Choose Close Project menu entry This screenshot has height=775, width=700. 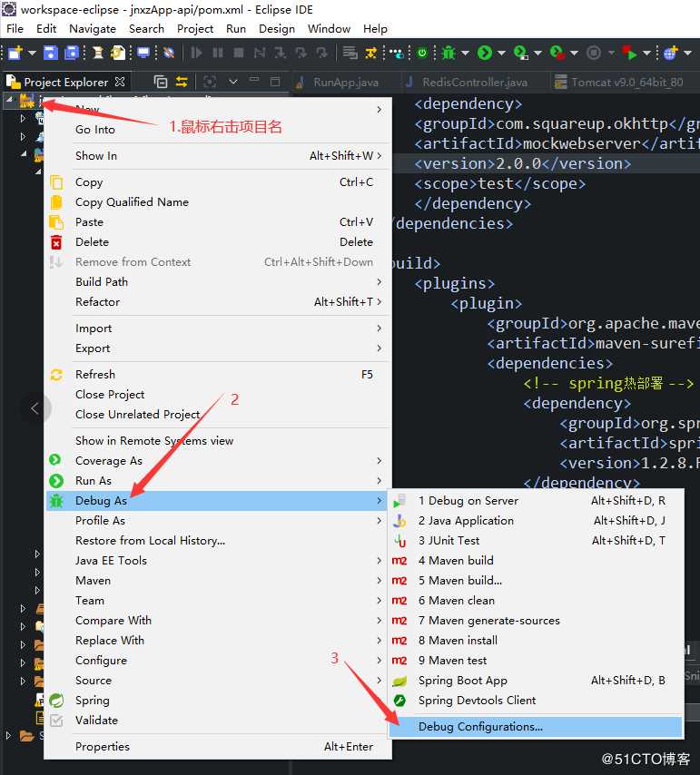point(218,395)
